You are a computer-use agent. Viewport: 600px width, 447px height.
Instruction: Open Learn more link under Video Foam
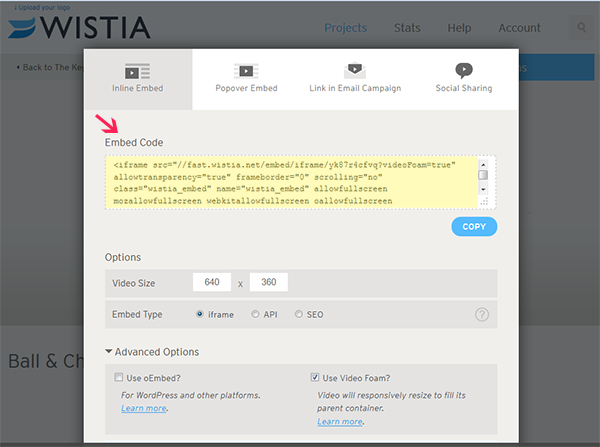(x=340, y=422)
